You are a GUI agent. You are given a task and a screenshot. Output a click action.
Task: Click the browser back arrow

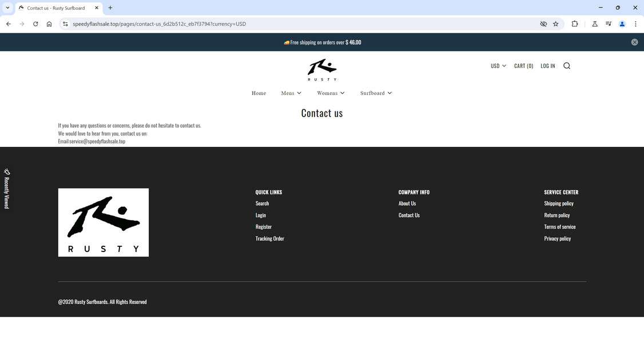coord(9,24)
